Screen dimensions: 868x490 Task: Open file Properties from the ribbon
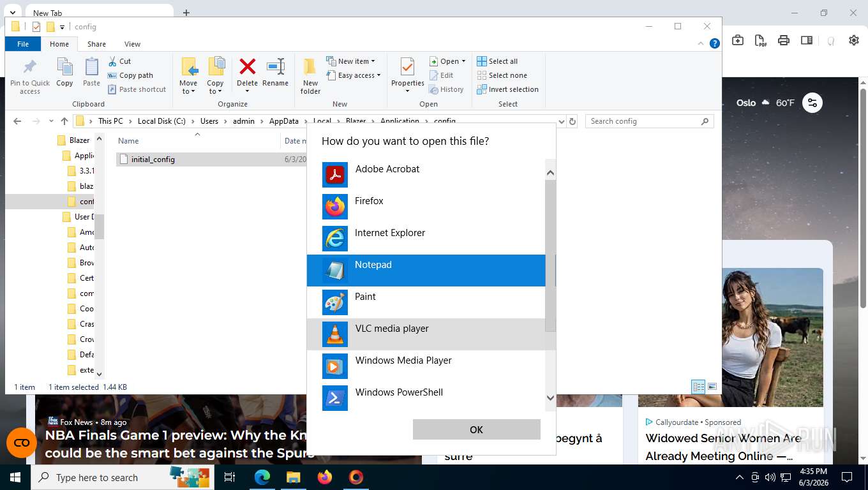pos(408,75)
